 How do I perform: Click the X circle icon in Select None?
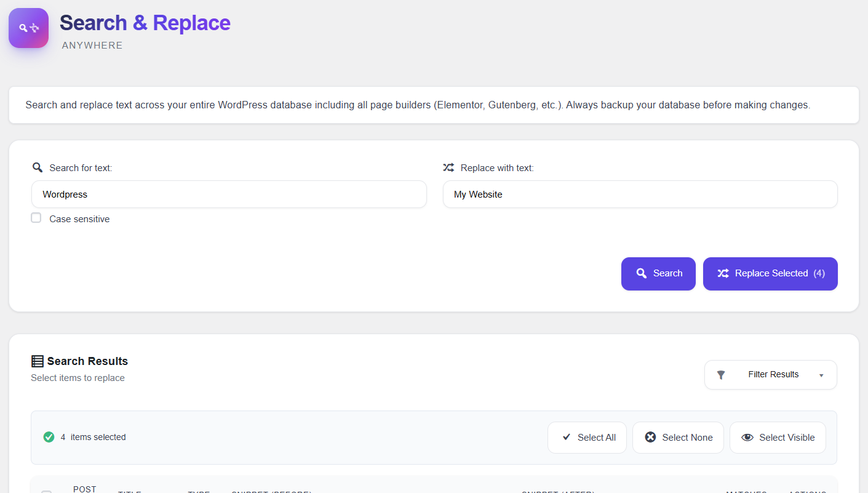point(650,437)
